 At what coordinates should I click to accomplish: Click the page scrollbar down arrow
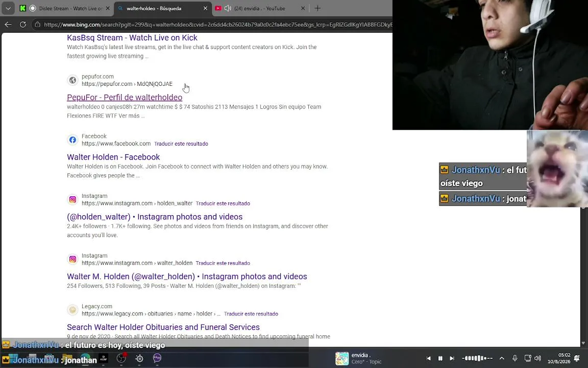(x=583, y=343)
